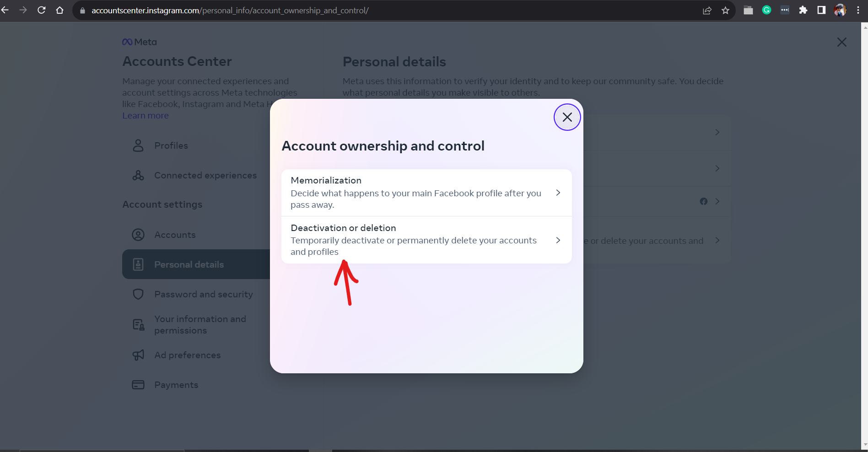Click the Password and security shield icon
This screenshot has height=452, width=868.
click(x=138, y=294)
